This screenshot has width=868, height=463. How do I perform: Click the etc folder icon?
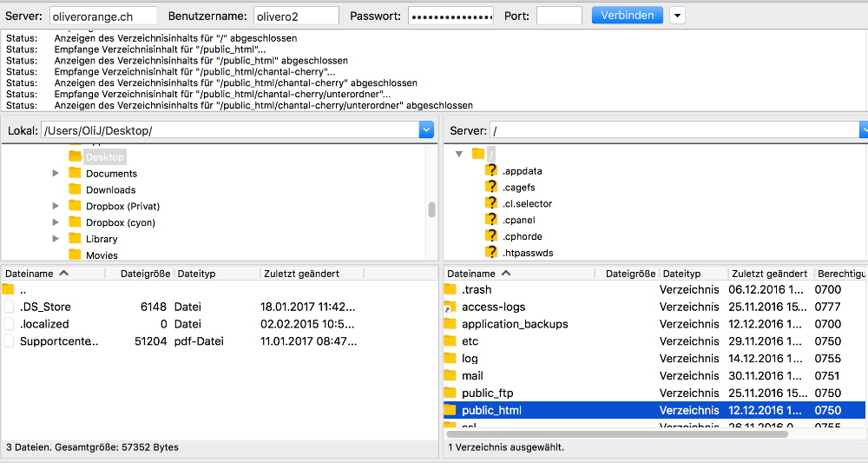(450, 341)
